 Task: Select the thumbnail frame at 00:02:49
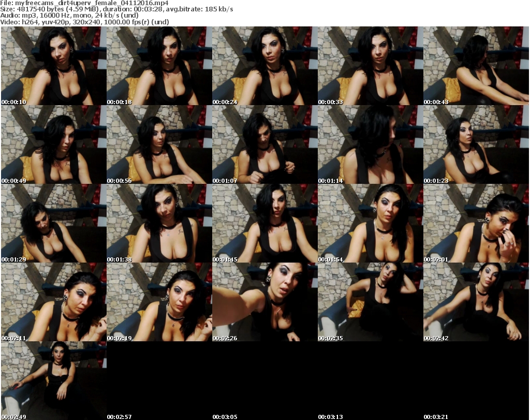click(54, 381)
